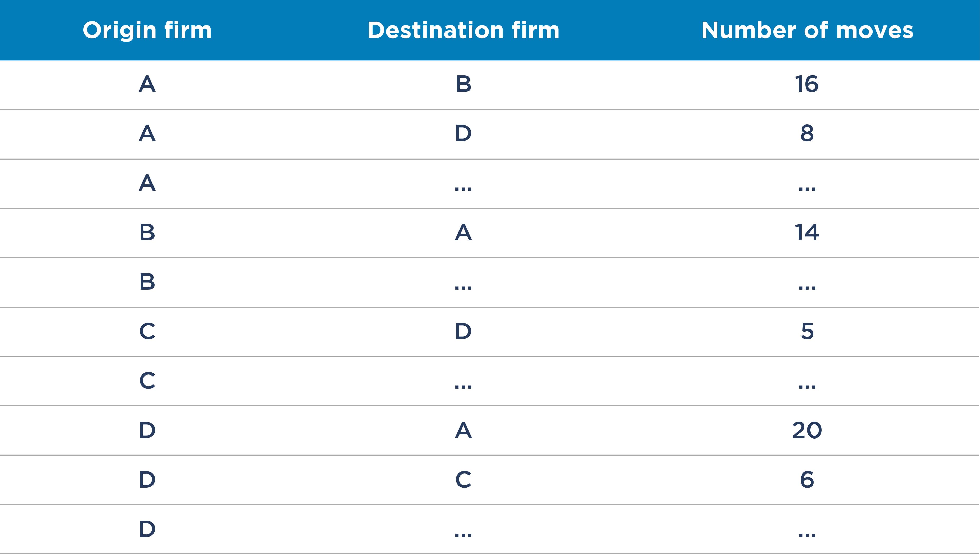
Task: Click destination D in the 8-moves row
Action: pyautogui.click(x=463, y=133)
